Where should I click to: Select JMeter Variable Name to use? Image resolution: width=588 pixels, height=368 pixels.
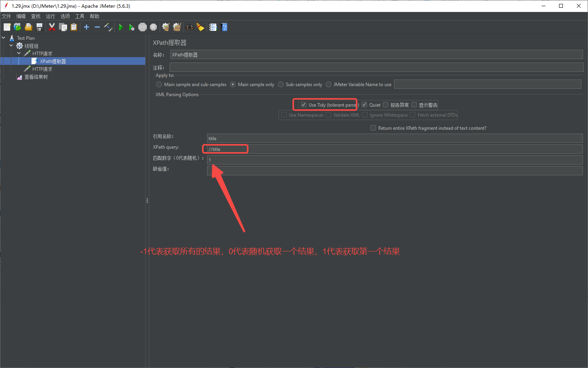pyautogui.click(x=328, y=85)
